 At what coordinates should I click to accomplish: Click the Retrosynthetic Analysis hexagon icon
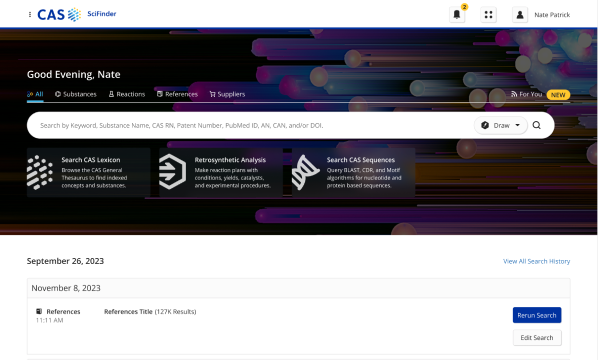click(172, 172)
